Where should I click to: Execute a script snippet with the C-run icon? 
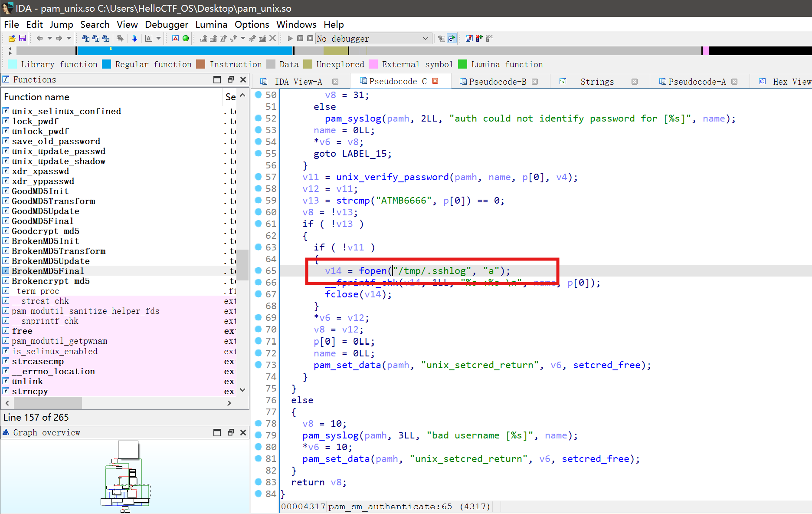(x=451, y=38)
